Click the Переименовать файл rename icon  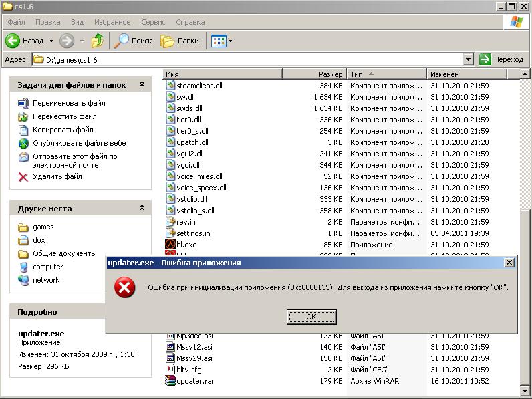pos(23,103)
